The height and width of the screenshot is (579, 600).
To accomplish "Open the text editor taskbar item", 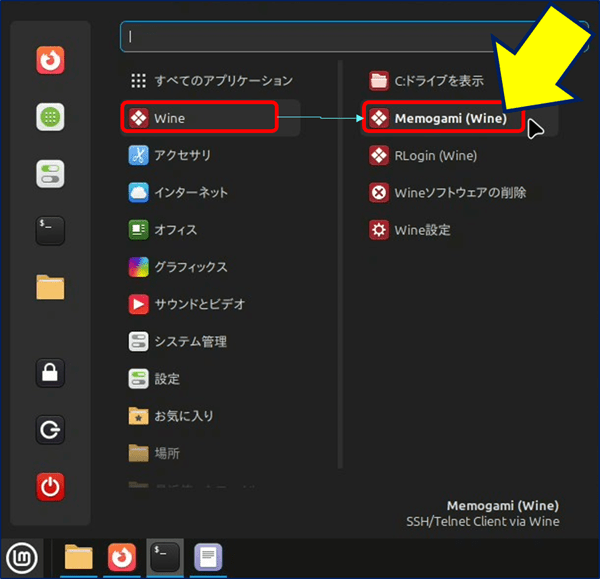I will click(208, 558).
